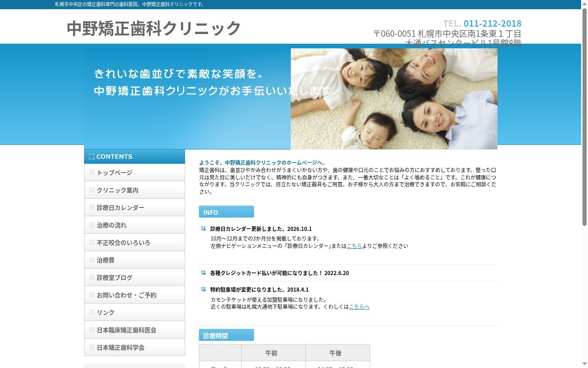Go to クリニック案内 in the sidebar
This screenshot has width=588, height=368.
(134, 190)
